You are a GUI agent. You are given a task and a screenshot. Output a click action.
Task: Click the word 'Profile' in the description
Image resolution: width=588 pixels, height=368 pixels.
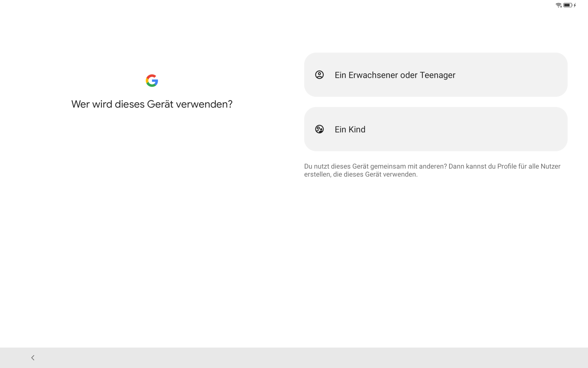[x=507, y=166]
